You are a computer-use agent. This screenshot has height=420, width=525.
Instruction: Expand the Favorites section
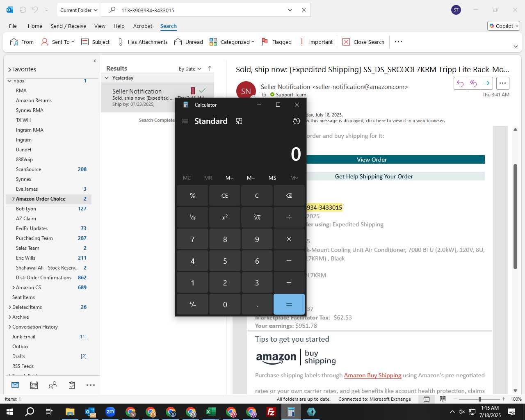pyautogui.click(x=9, y=70)
